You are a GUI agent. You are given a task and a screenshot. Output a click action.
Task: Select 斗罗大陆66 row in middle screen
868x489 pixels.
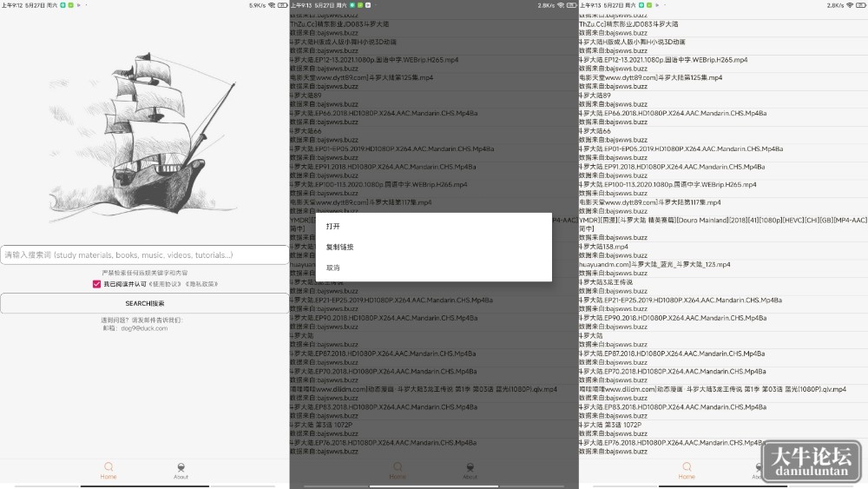[x=434, y=135]
